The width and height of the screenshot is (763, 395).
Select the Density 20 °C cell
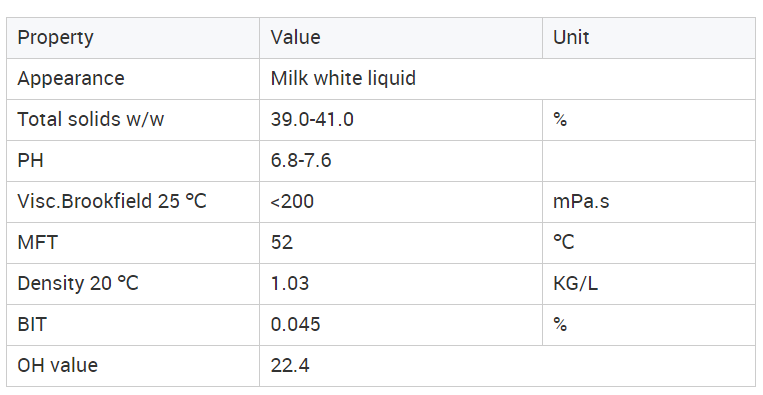[x=133, y=284]
